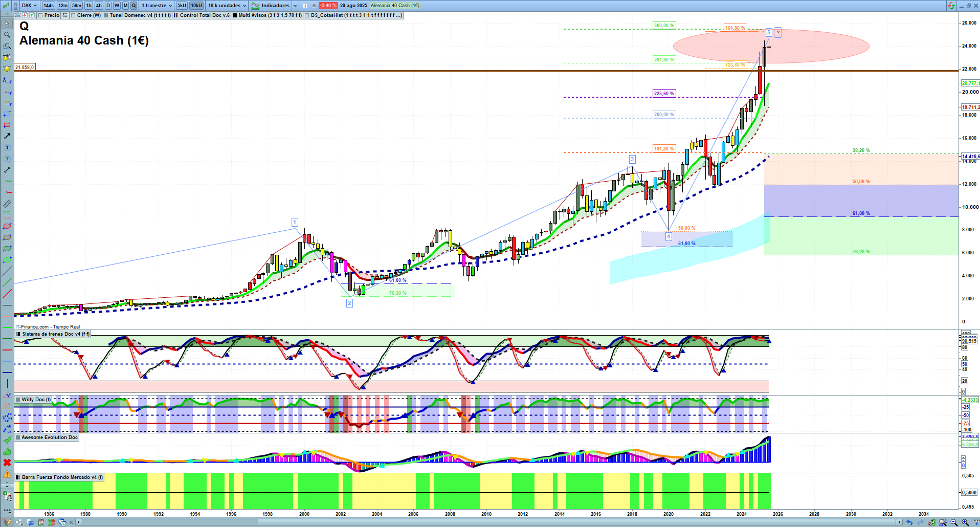Toggle the Precio checkbox
Viewport: 980px width, 527px height.
tap(41, 15)
